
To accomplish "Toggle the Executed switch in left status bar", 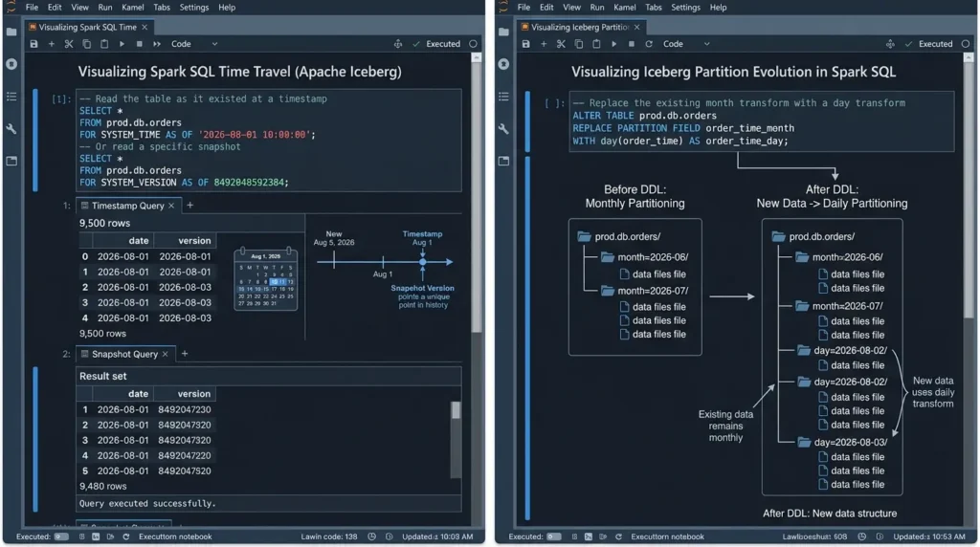I will coord(61,536).
